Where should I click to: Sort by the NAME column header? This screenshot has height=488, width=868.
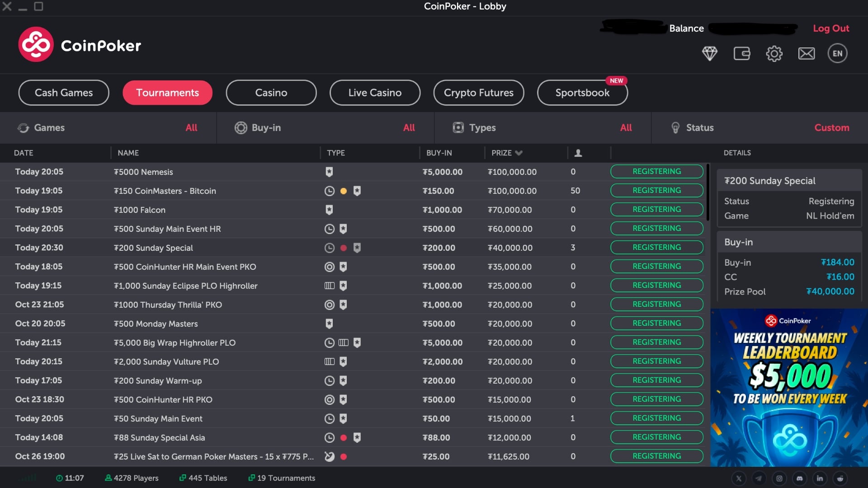click(128, 153)
